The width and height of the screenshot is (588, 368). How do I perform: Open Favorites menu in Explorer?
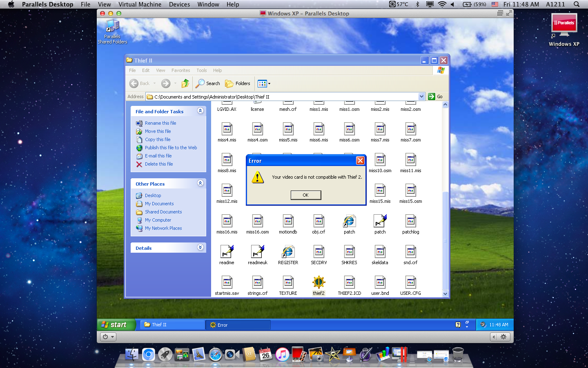pyautogui.click(x=180, y=70)
